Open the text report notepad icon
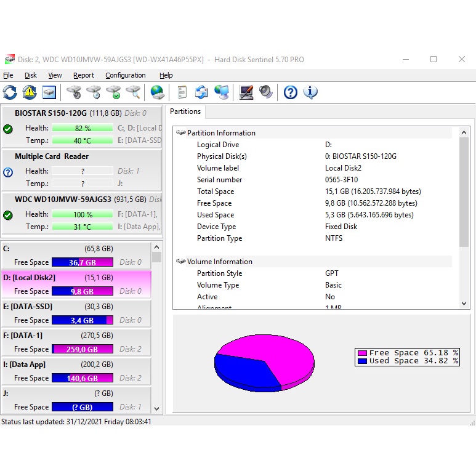Image resolution: width=476 pixels, height=476 pixels. coord(182,92)
